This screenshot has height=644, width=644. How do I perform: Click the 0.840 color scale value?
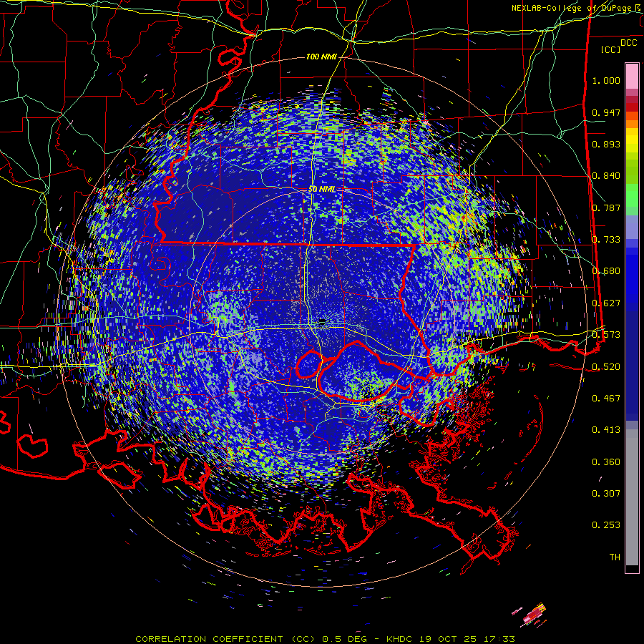tap(606, 176)
